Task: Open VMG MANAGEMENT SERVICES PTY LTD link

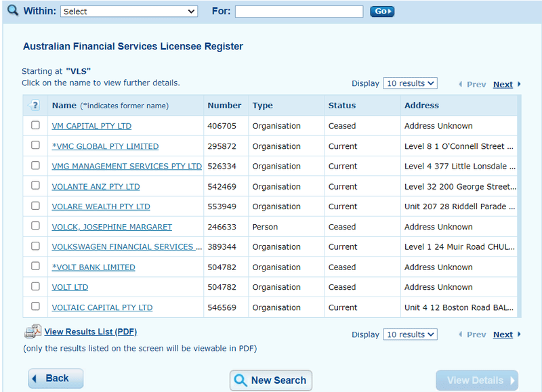Action: pyautogui.click(x=127, y=166)
